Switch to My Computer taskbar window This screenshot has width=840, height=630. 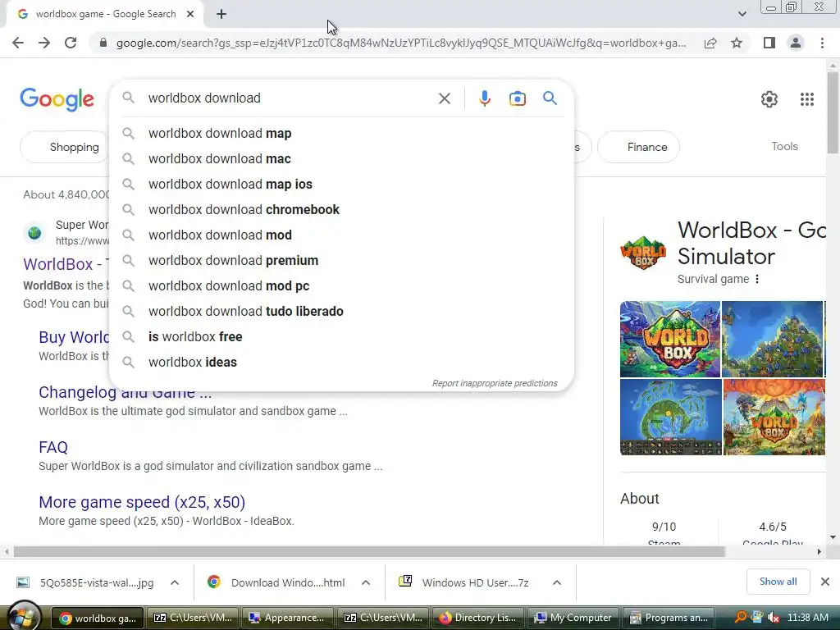[573, 618]
